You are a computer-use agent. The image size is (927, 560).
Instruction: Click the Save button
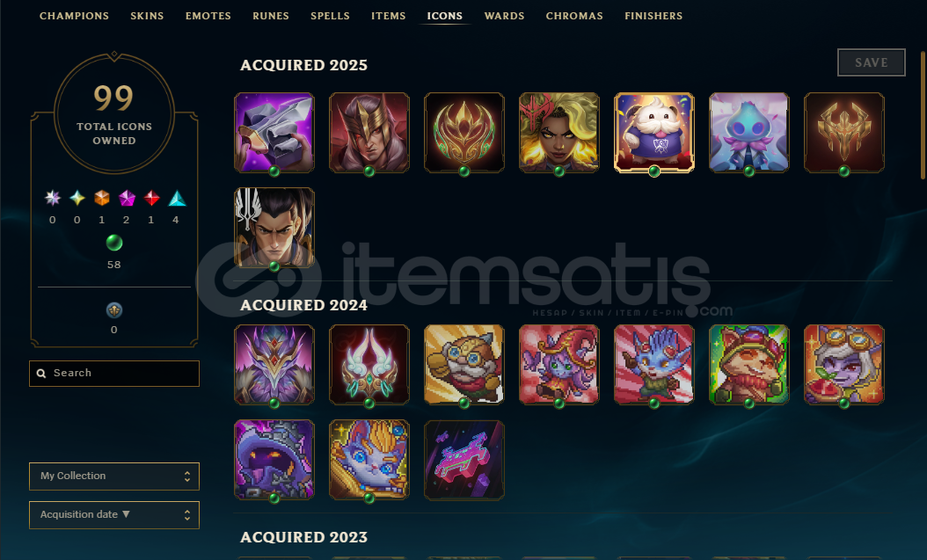click(871, 62)
